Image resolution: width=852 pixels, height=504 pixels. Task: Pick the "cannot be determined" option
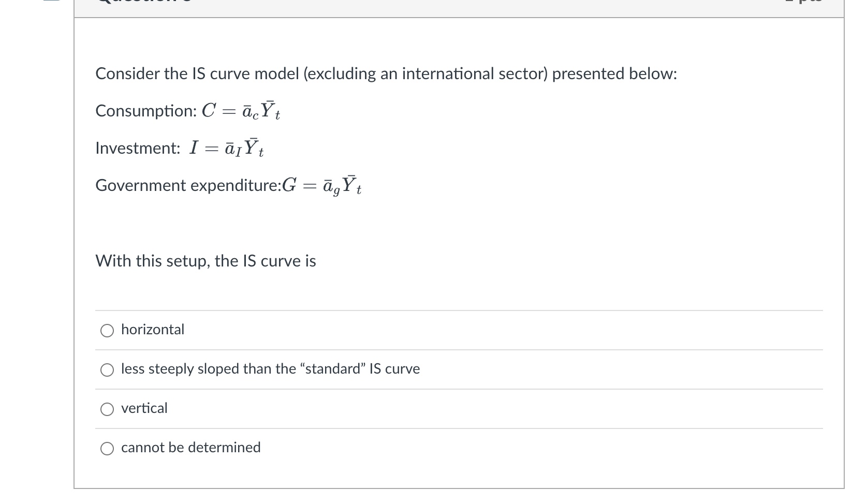pyautogui.click(x=107, y=448)
